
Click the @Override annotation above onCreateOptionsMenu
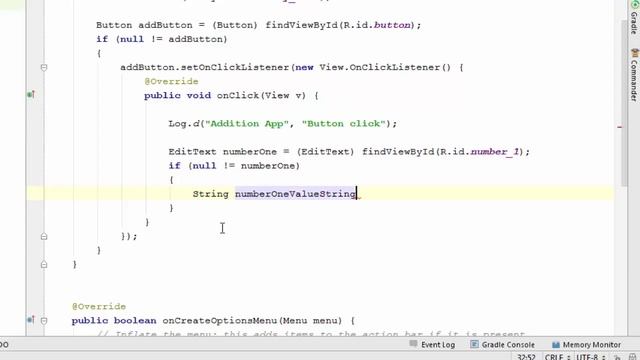[99, 307]
